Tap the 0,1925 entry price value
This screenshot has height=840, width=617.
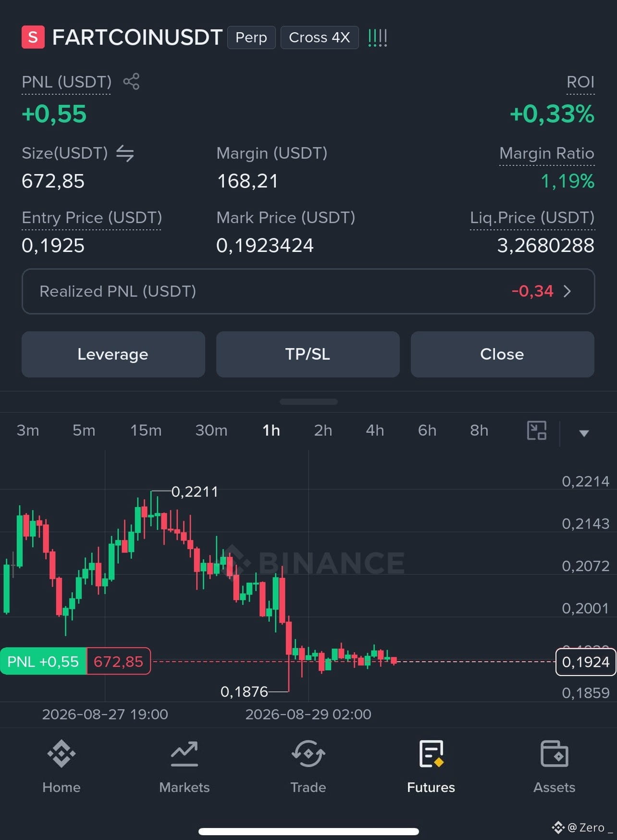pos(53,246)
